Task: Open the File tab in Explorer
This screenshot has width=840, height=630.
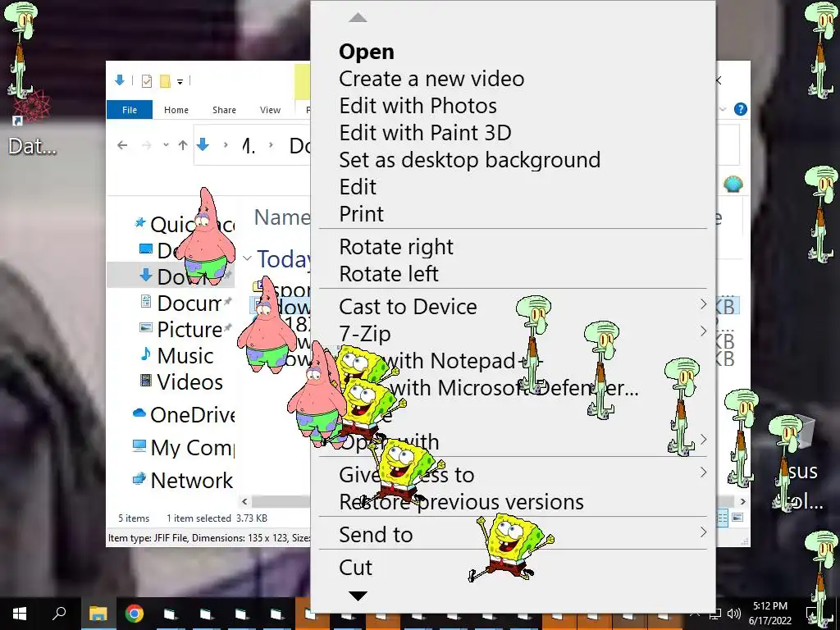Action: (130, 110)
